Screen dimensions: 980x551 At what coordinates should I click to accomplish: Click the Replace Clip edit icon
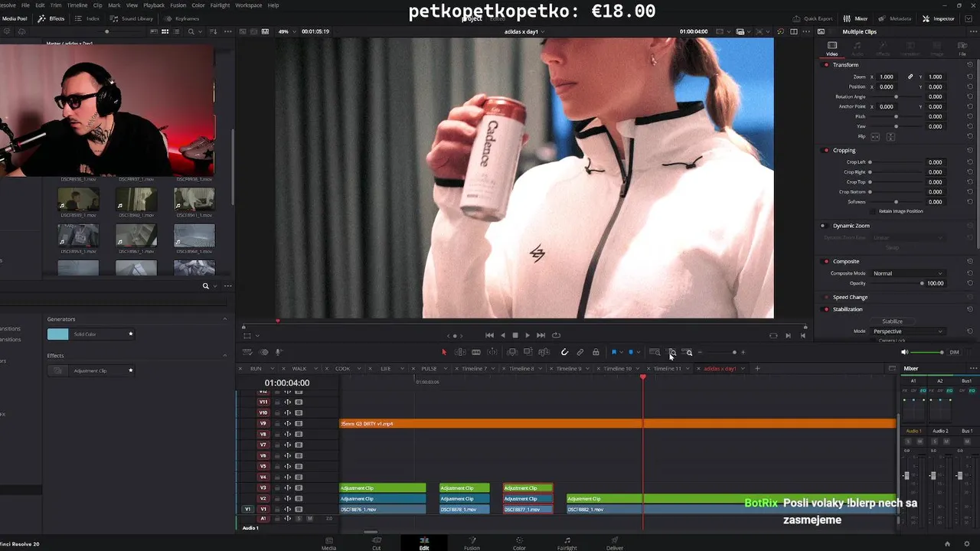[x=544, y=352]
